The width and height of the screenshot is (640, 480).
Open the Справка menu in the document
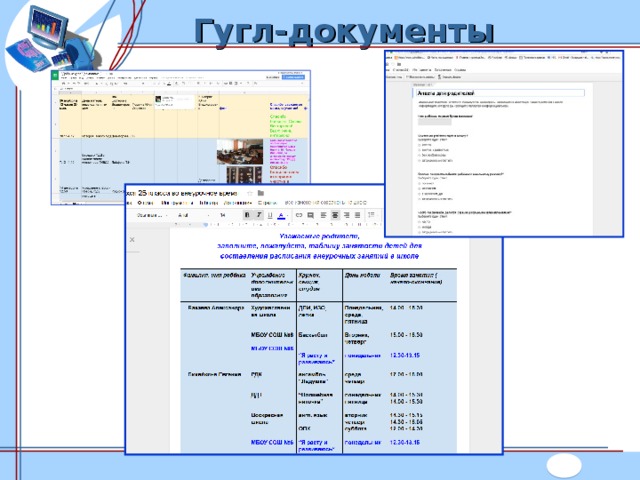pyautogui.click(x=267, y=203)
